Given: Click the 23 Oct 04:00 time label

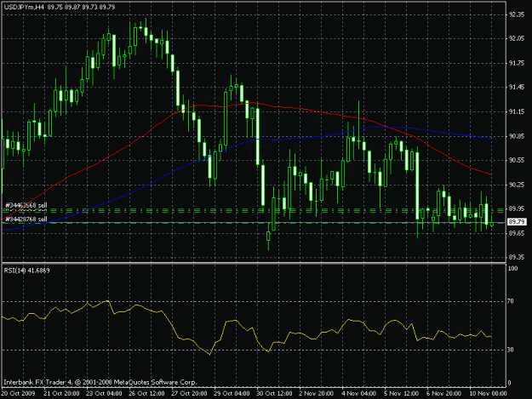Looking at the screenshot, I should (x=104, y=394).
